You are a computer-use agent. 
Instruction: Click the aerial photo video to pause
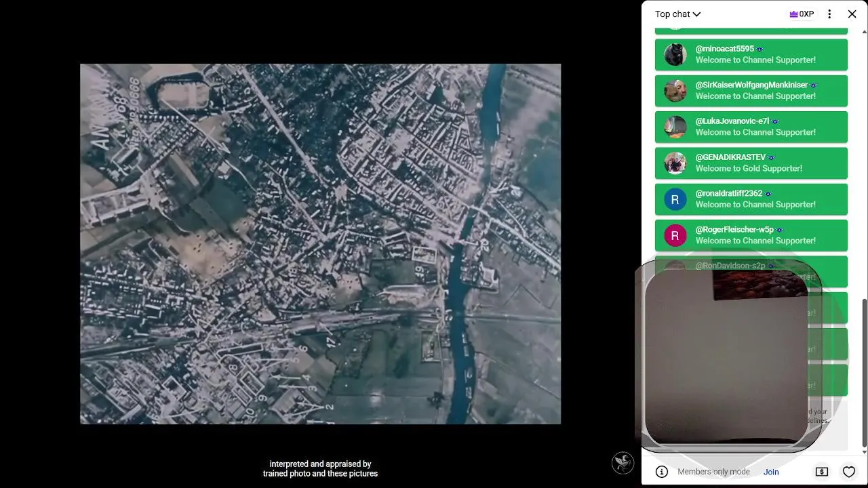coord(320,244)
